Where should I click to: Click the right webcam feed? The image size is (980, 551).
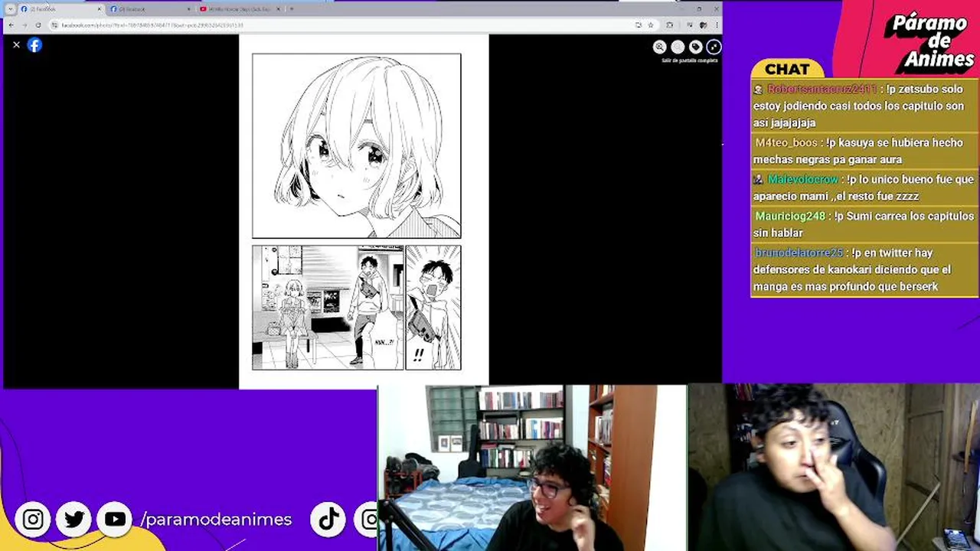point(834,468)
